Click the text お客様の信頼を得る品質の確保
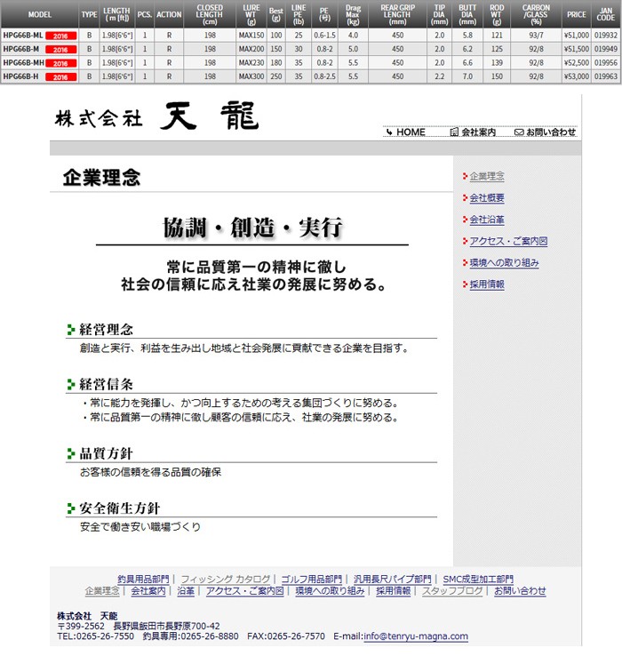Screen dimensions: 622x672 [150, 472]
